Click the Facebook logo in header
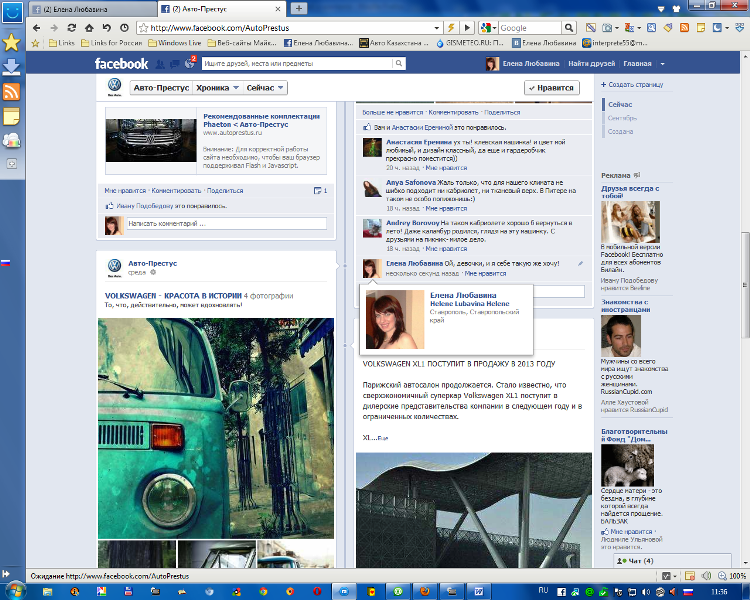 click(x=121, y=64)
